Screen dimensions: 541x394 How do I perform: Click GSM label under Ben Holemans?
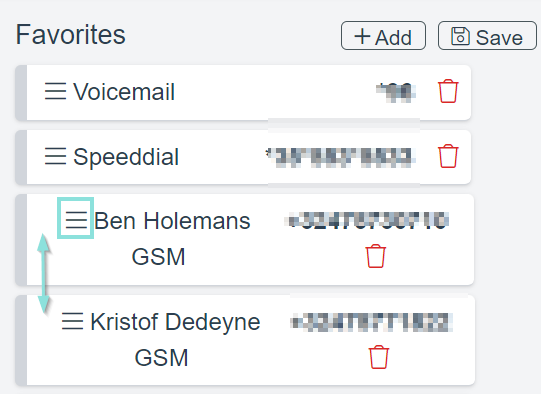pyautogui.click(x=158, y=257)
